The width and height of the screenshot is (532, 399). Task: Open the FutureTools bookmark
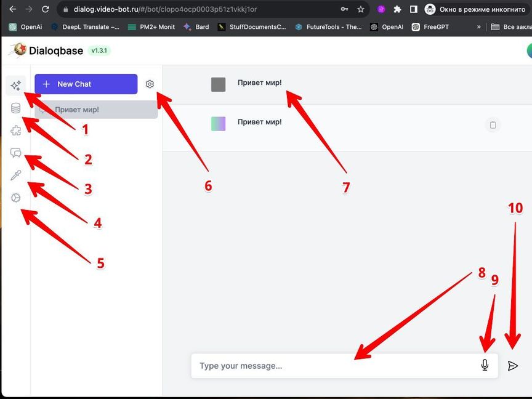coord(328,27)
